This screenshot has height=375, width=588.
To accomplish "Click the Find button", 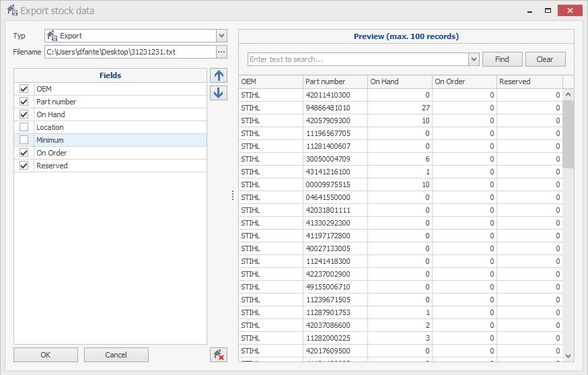I will (x=502, y=59).
